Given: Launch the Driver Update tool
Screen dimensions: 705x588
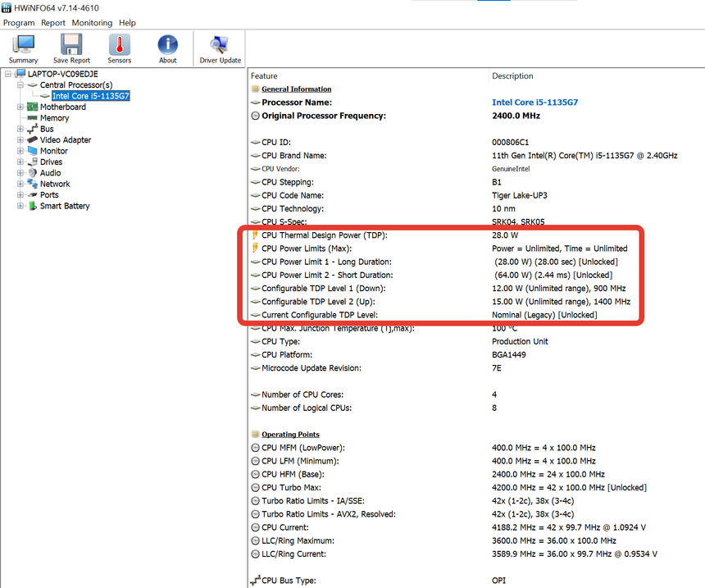Looking at the screenshot, I should [x=220, y=49].
